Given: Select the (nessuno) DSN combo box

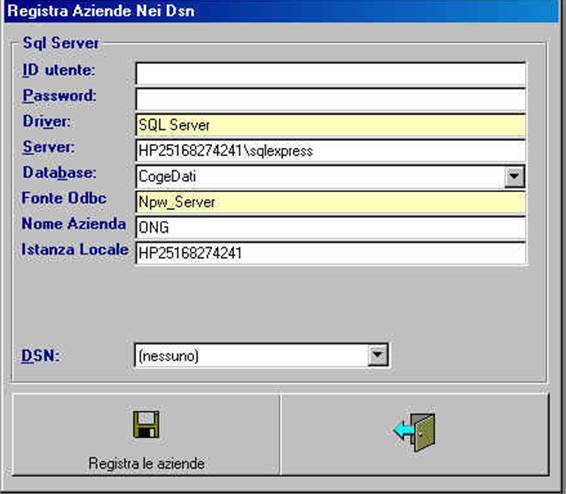Looking at the screenshot, I should pyautogui.click(x=261, y=356).
